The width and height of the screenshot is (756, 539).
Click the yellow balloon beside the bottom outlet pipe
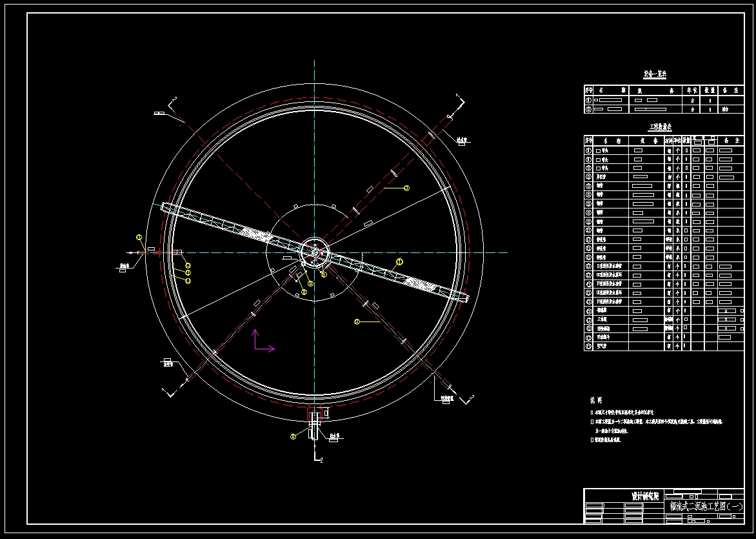(293, 436)
